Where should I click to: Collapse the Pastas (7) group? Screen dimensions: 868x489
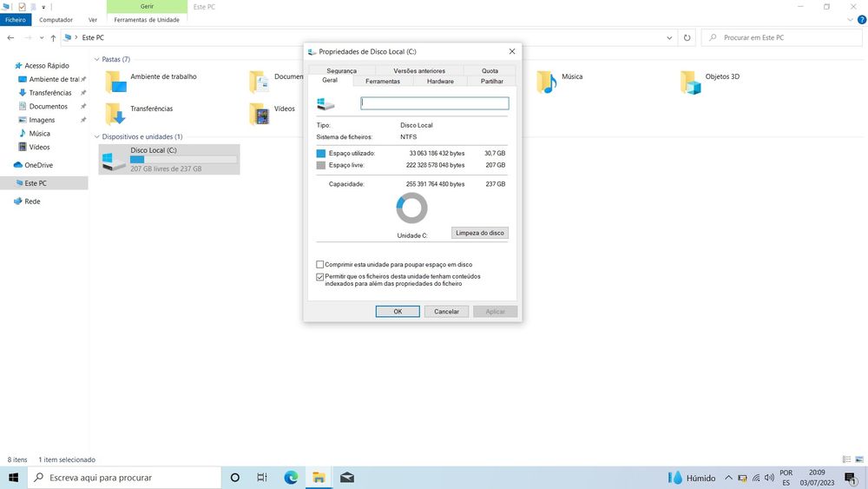click(97, 59)
